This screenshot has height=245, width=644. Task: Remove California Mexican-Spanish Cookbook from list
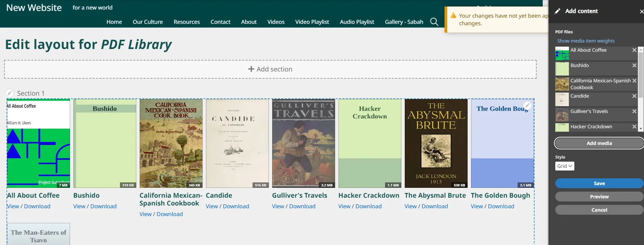click(634, 81)
